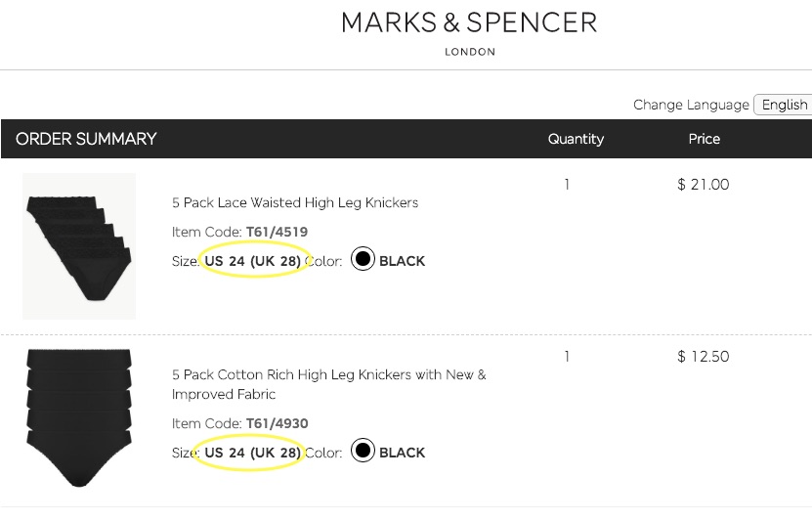Click size US 24 for Cotton Rich Knickers
812x521 pixels.
[x=252, y=453]
